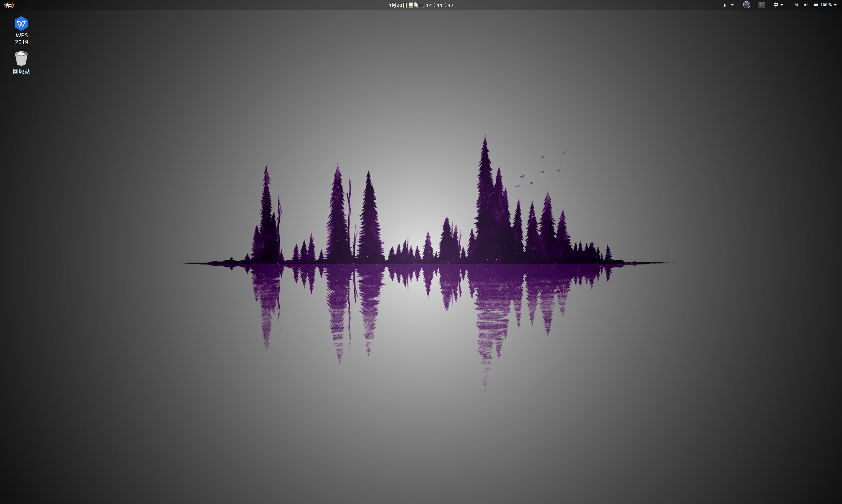Open the 中 input source indicator
842x504 pixels.
pos(776,5)
